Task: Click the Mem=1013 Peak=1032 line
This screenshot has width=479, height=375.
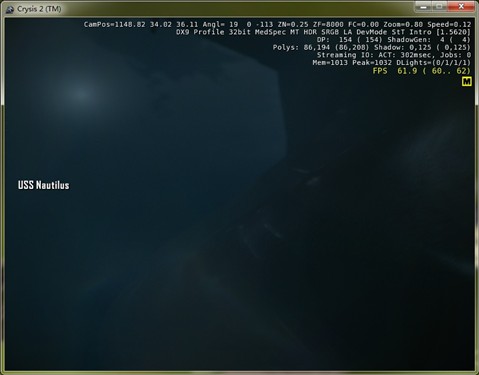Action: click(392, 63)
